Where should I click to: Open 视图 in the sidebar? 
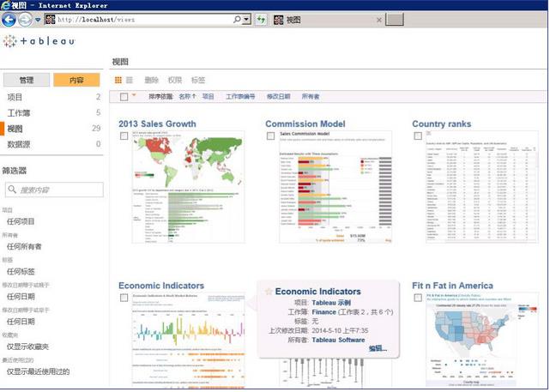[x=15, y=129]
